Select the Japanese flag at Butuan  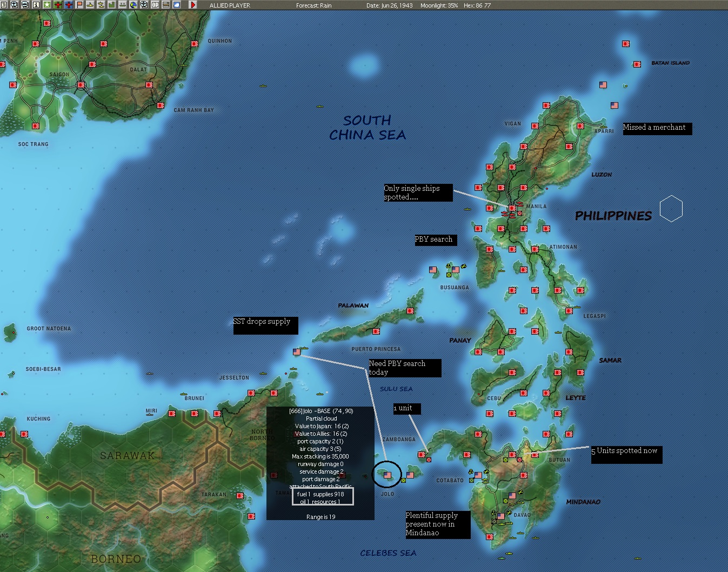535,455
